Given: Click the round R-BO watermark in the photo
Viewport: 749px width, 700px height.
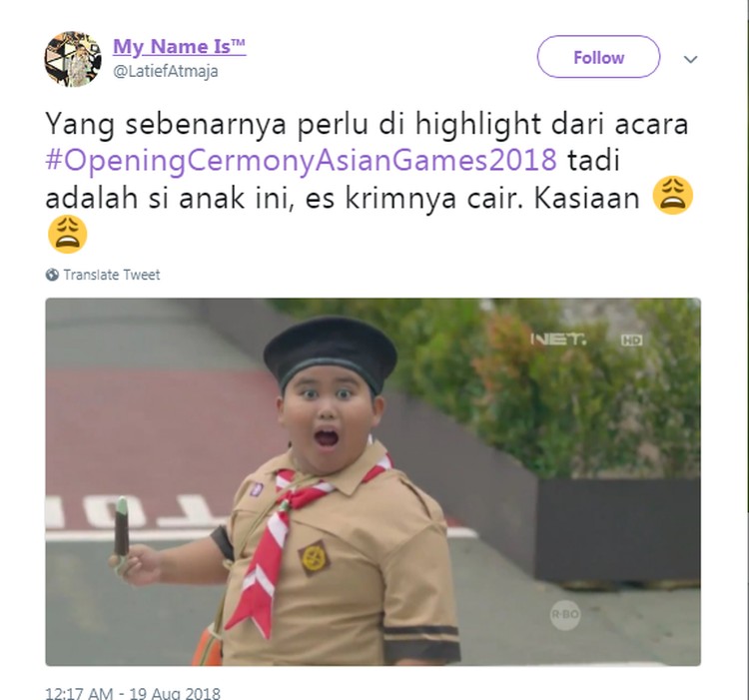Looking at the screenshot, I should [x=565, y=614].
